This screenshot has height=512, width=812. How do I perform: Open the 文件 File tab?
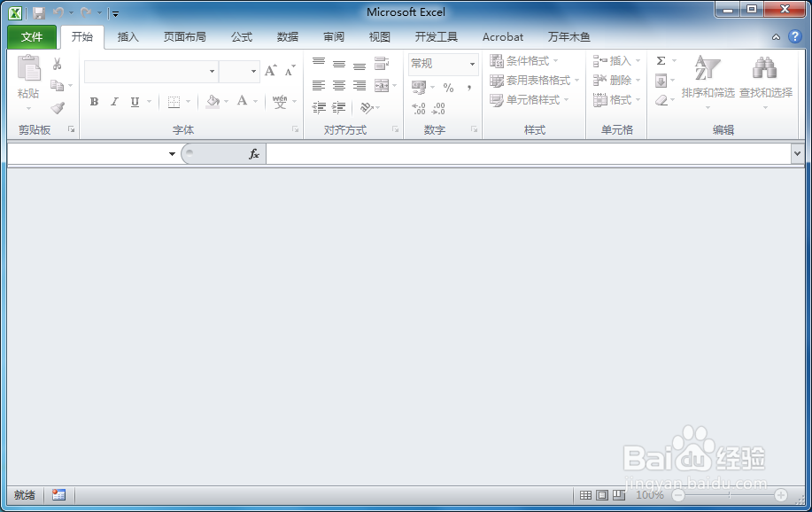coord(32,37)
